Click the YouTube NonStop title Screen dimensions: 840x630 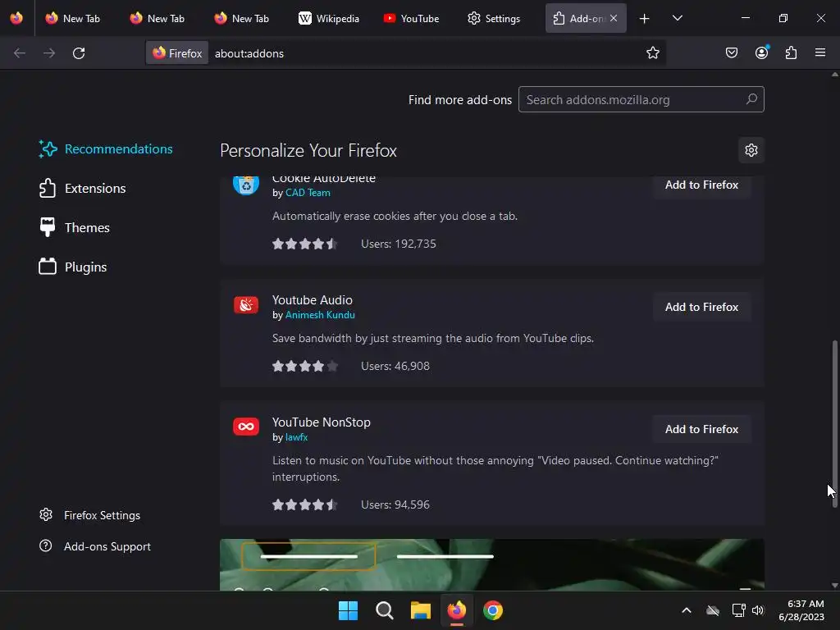point(321,422)
